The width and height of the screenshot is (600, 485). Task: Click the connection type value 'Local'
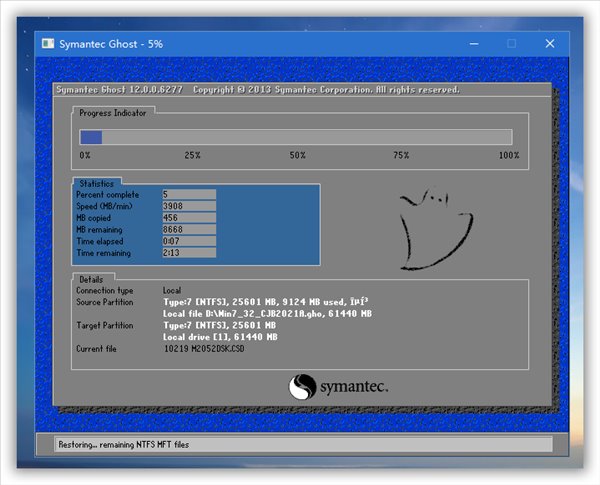coord(172,290)
